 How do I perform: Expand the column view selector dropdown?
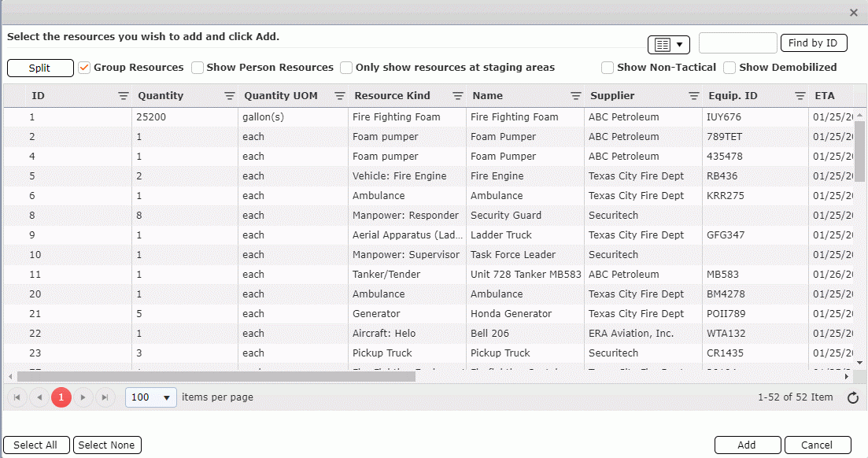tap(668, 45)
